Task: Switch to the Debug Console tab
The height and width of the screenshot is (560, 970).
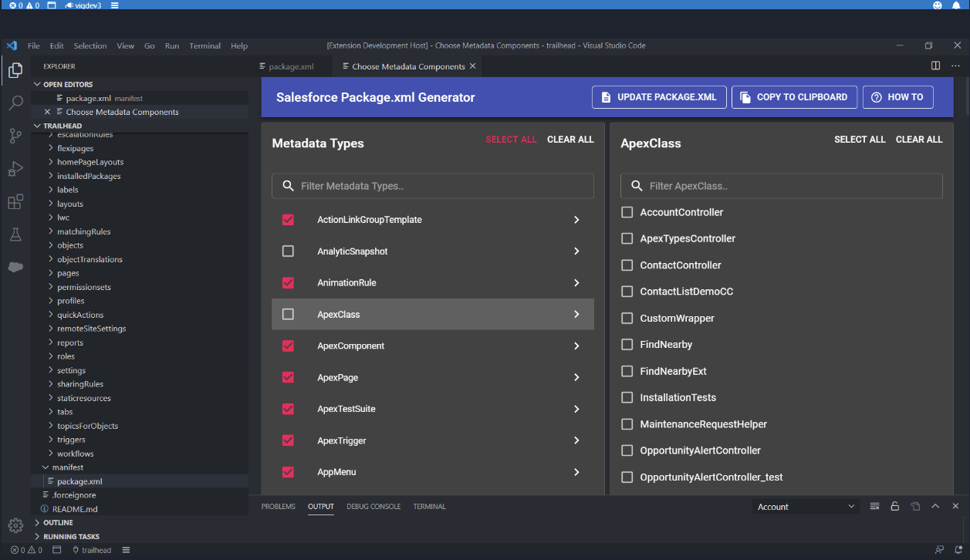Action: pyautogui.click(x=373, y=507)
